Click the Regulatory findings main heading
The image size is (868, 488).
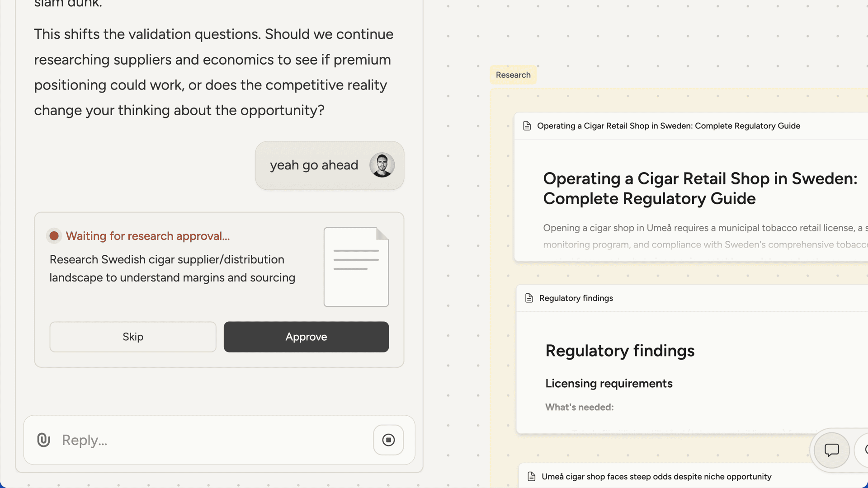click(x=619, y=351)
